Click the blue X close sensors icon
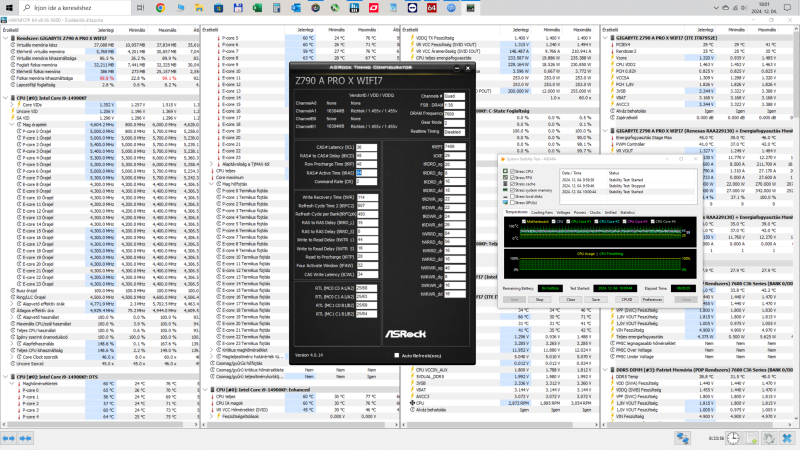 click(x=787, y=438)
